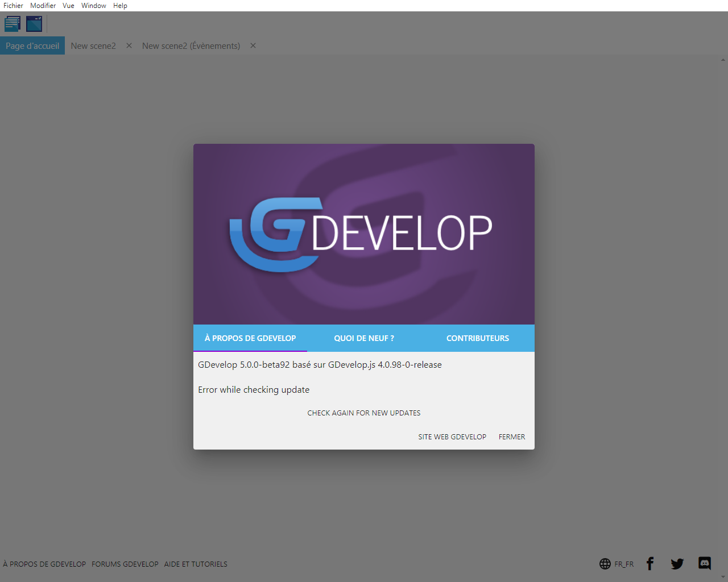Viewport: 728px width, 582px height.
Task: Open the Modifier menu
Action: (43, 6)
